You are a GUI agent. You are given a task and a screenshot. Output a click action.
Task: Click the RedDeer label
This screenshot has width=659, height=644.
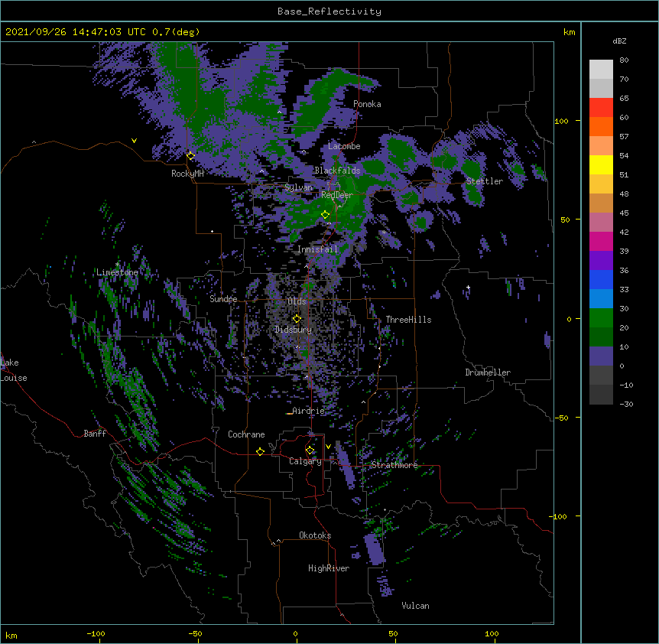click(x=336, y=195)
